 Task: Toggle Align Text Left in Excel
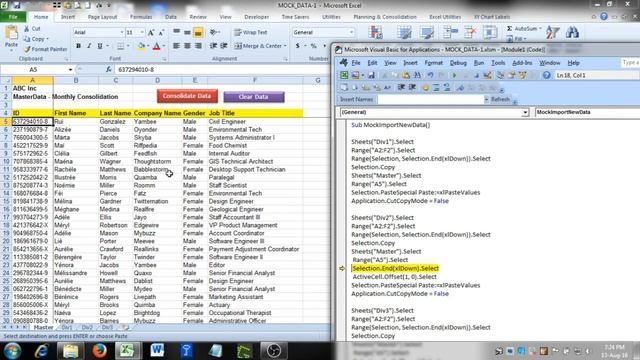[176, 46]
